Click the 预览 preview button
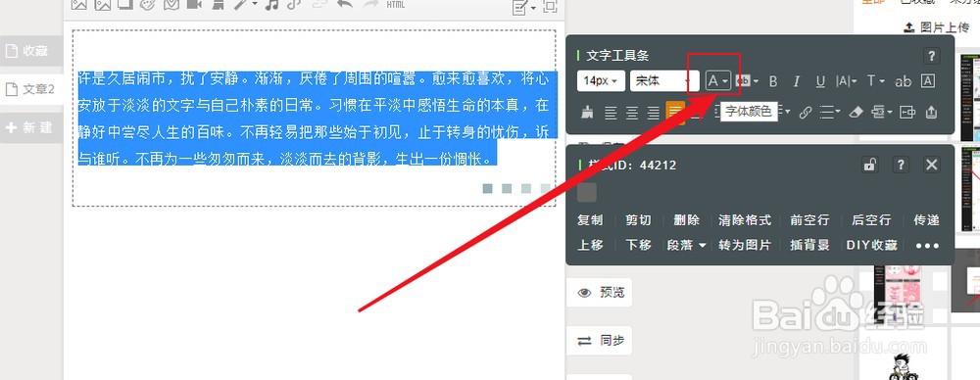This screenshot has width=980, height=380. 600,293
